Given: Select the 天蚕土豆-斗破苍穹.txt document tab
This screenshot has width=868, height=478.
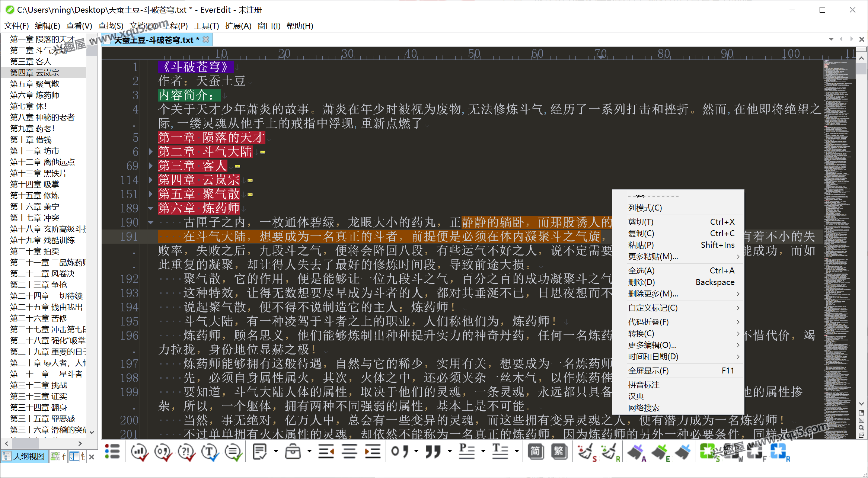Looking at the screenshot, I should click(x=156, y=40).
